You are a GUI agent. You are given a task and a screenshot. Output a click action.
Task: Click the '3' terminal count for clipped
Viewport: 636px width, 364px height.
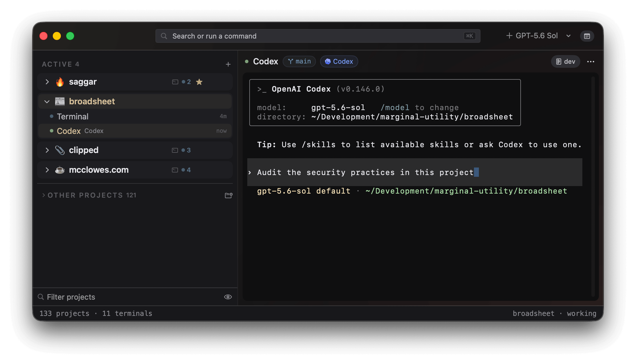click(189, 150)
